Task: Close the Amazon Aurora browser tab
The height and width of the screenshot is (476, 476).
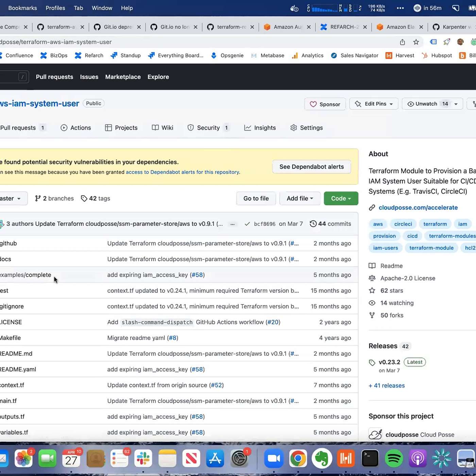Action: point(308,27)
